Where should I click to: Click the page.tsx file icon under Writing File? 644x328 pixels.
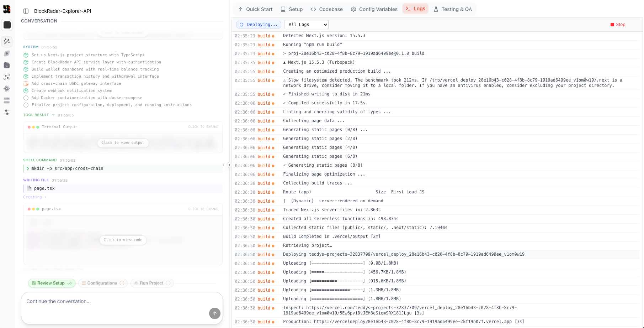[30, 188]
